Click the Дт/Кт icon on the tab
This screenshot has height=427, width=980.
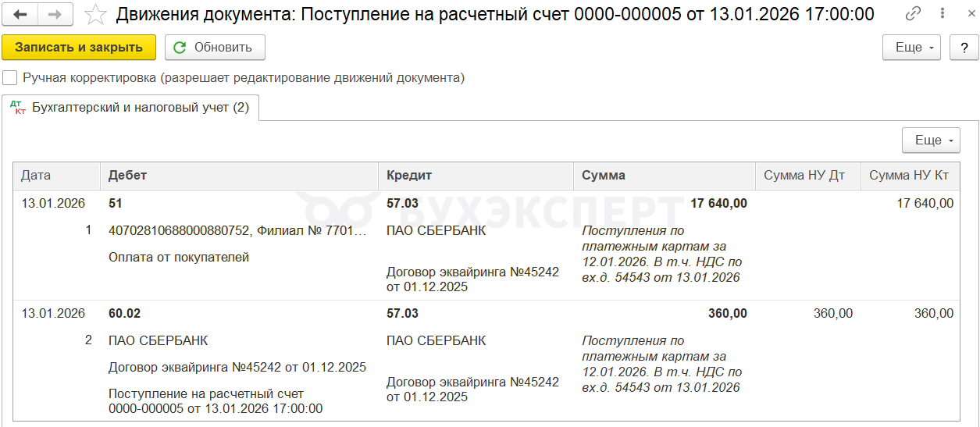[17, 108]
